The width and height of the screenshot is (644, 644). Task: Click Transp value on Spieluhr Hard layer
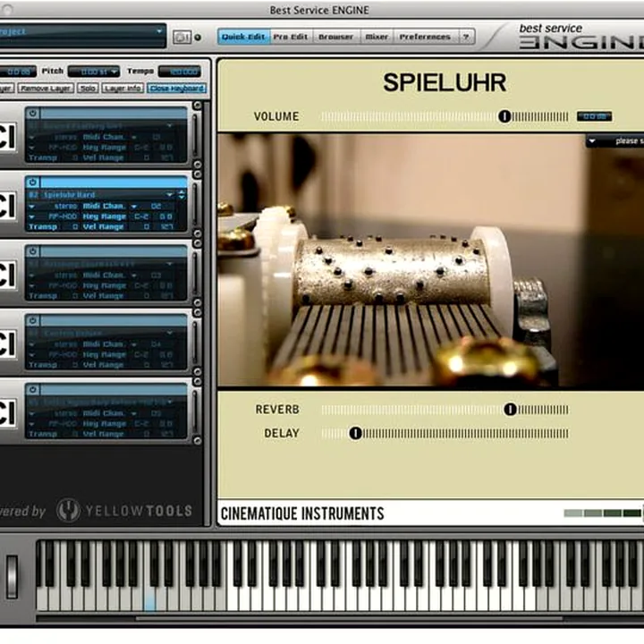(x=75, y=226)
